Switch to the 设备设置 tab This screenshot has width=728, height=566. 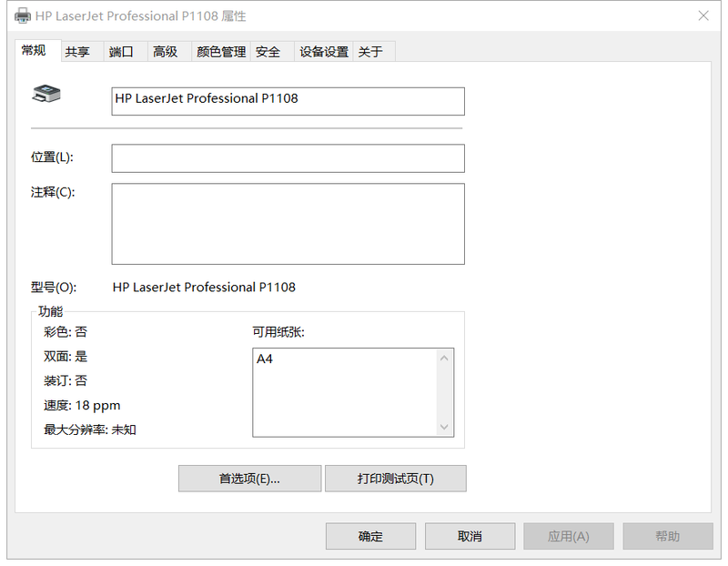pos(324,53)
